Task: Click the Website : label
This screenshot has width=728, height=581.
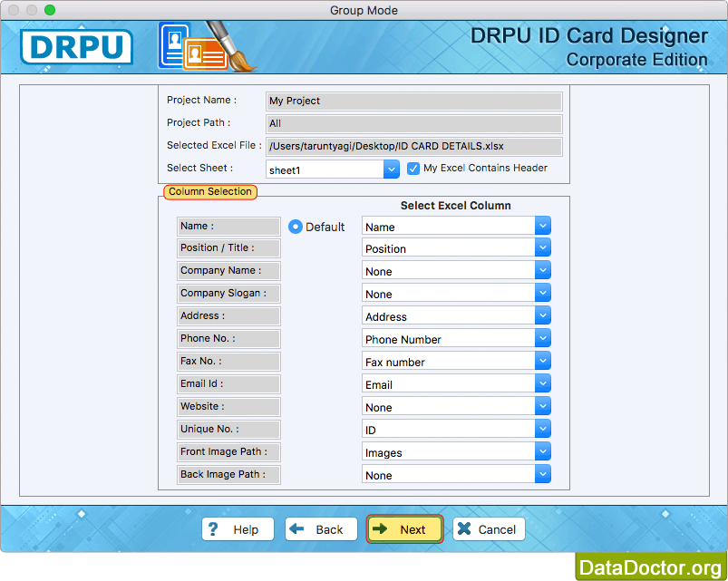Action: (228, 407)
